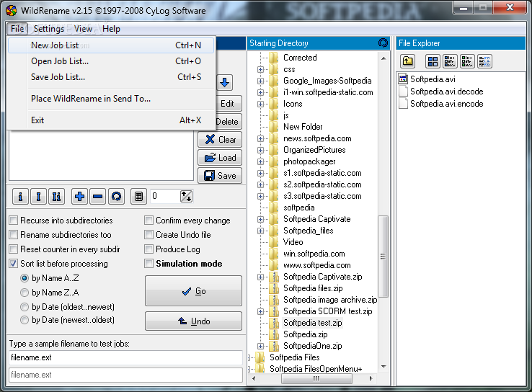The image size is (532, 392).
Task: Click the blue minus icon button
Action: pos(98,196)
